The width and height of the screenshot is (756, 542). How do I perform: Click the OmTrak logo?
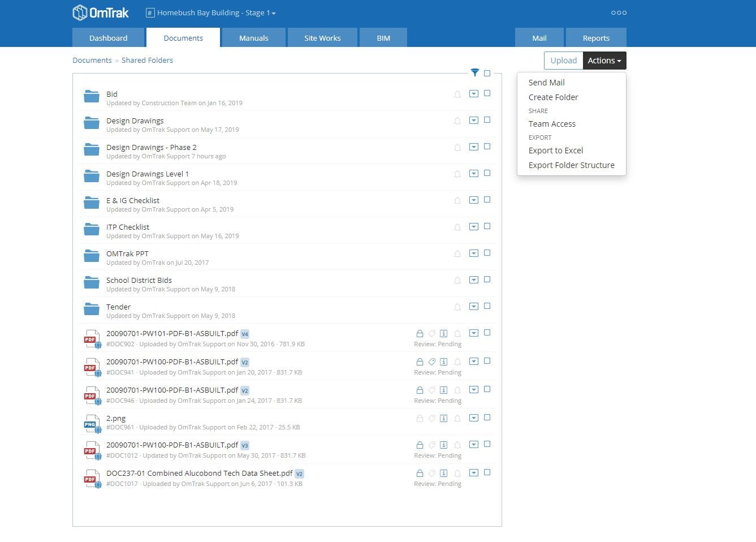click(100, 12)
